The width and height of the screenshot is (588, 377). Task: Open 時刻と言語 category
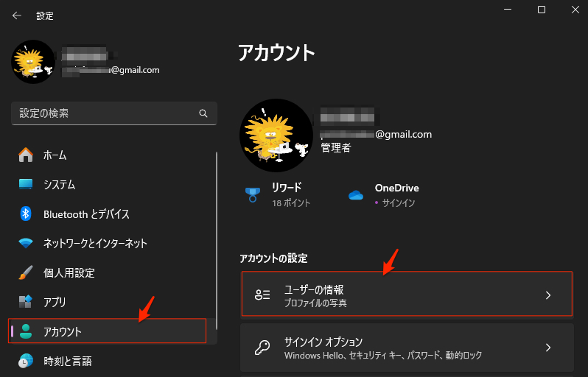pos(113,361)
